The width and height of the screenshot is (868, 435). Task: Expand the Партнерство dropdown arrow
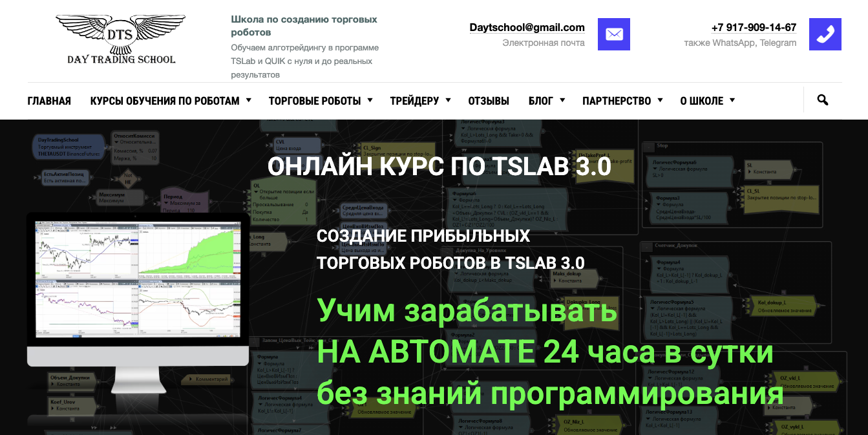point(660,100)
